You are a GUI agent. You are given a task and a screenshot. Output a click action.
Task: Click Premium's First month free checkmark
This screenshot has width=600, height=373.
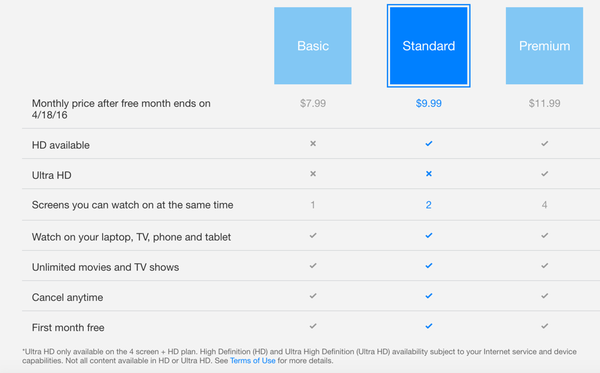click(x=545, y=326)
